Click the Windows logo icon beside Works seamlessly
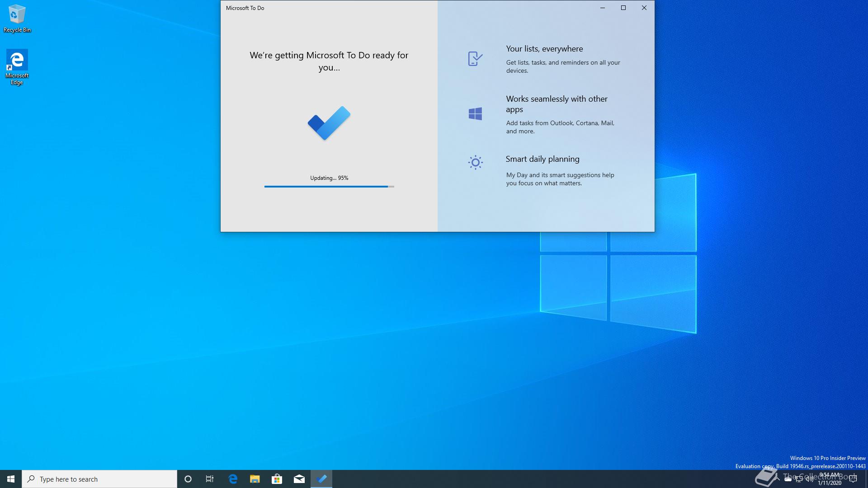 point(475,114)
